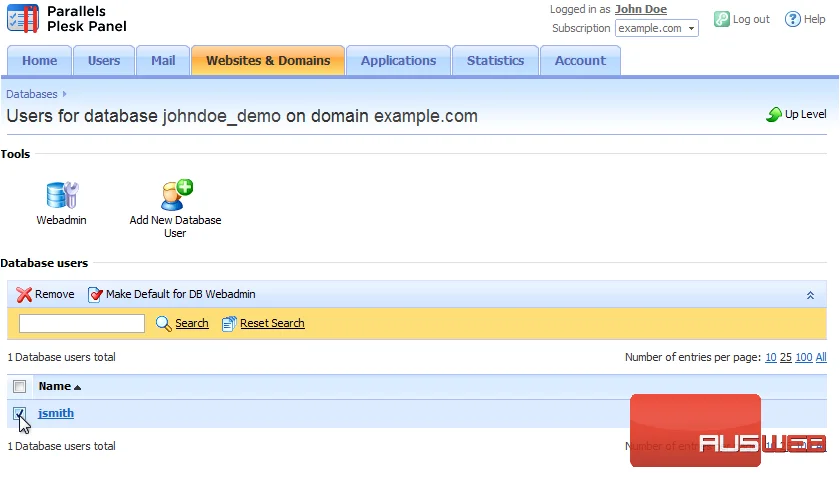Switch to the Mail tab
Screen dimensions: 840x480
(x=163, y=61)
